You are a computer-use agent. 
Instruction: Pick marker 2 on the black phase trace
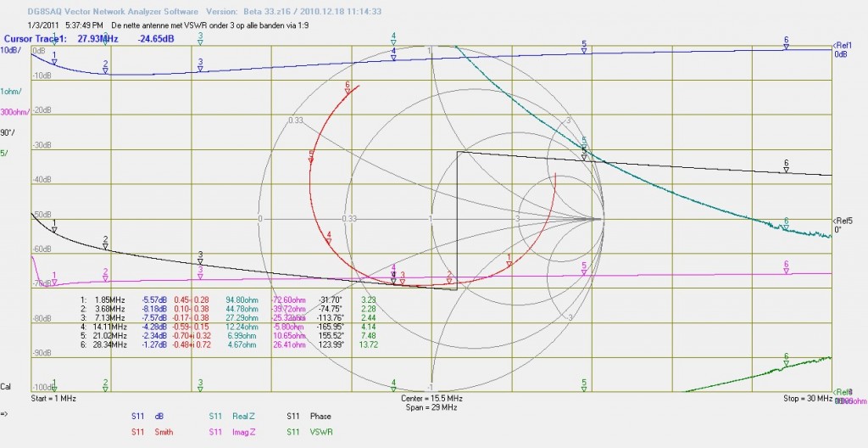tap(105, 243)
